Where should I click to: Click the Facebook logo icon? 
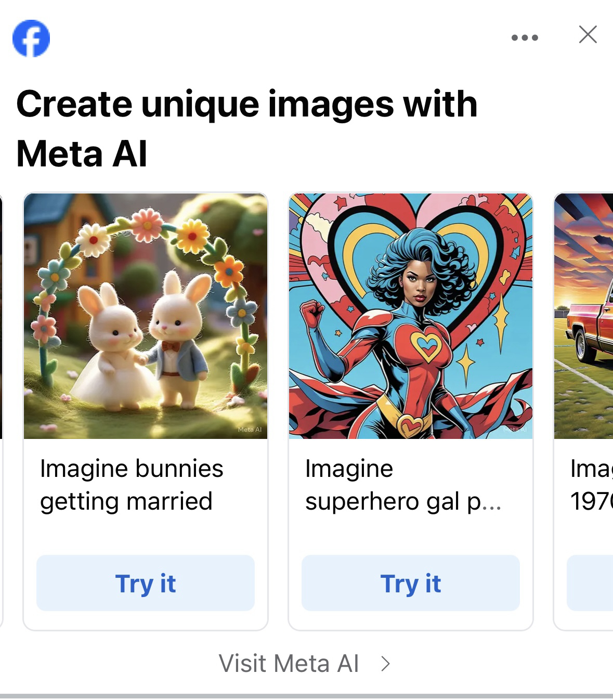(x=31, y=38)
